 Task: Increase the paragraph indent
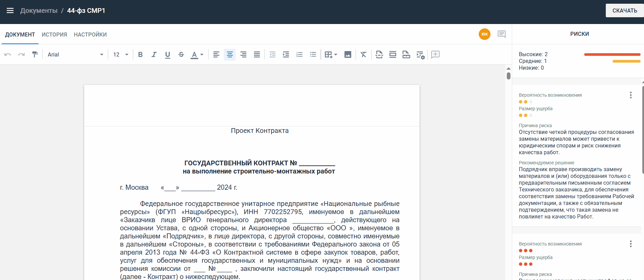click(286, 54)
